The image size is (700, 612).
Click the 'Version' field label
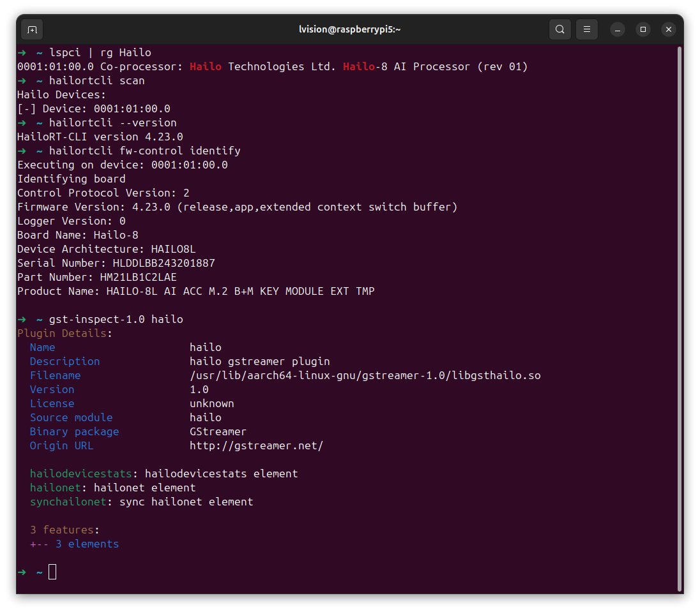click(52, 390)
